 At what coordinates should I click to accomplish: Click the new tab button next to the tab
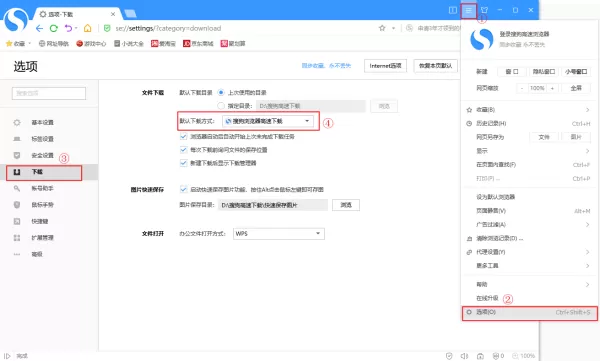(x=130, y=14)
